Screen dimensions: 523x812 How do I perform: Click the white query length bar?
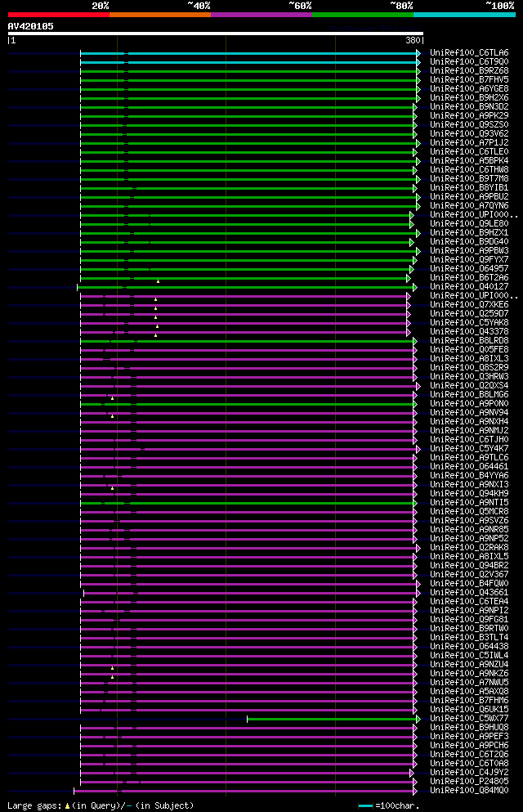(215, 34)
